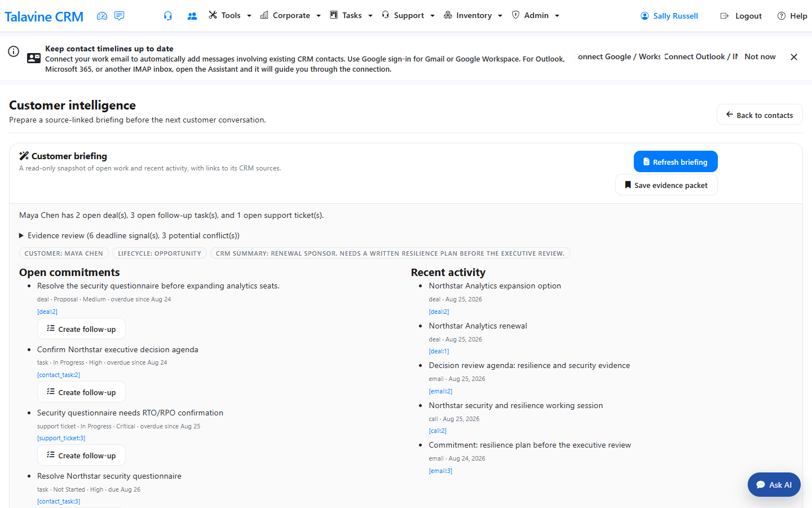Click the Lifecycle: Opportunity tag
Screen dimensions: 812x508
(160, 253)
